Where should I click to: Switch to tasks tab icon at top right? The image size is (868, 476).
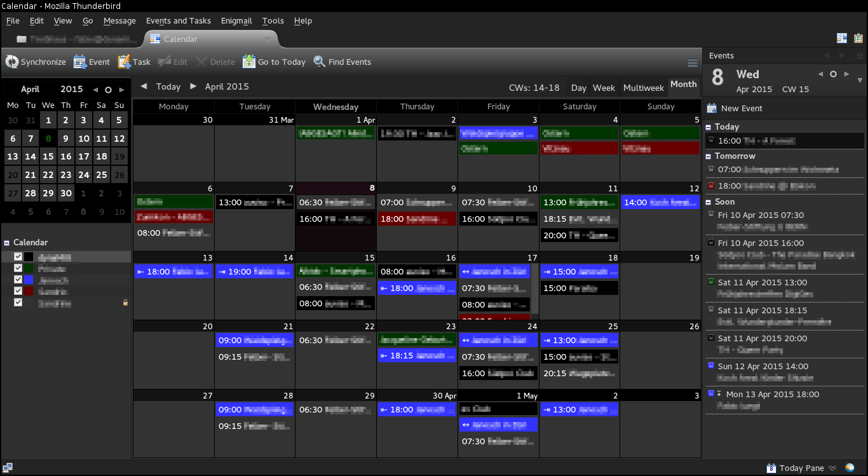(x=858, y=38)
